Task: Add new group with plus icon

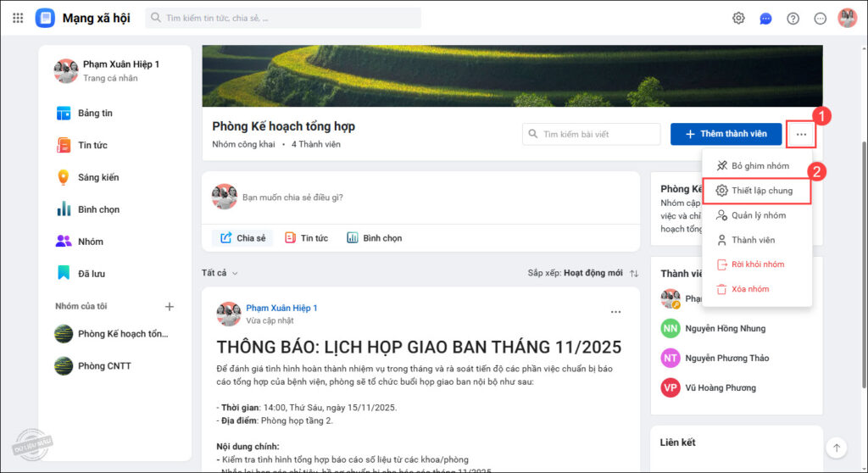Action: click(170, 306)
